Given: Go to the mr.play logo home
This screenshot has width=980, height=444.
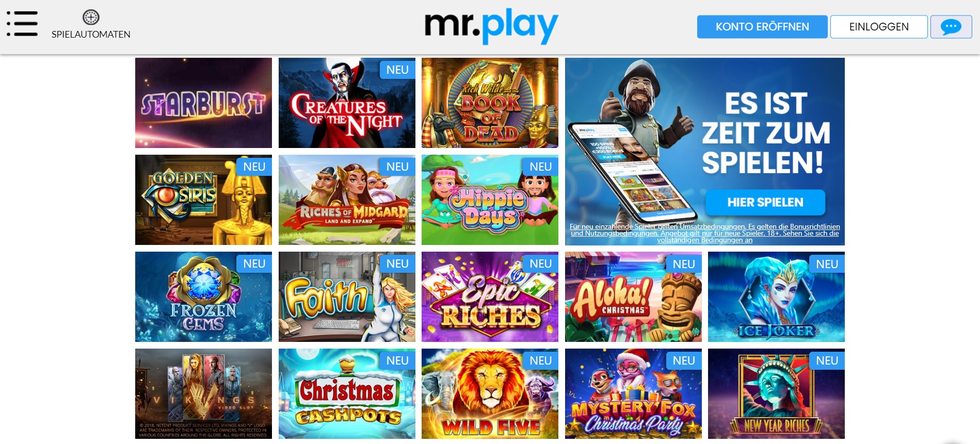Looking at the screenshot, I should point(491,26).
